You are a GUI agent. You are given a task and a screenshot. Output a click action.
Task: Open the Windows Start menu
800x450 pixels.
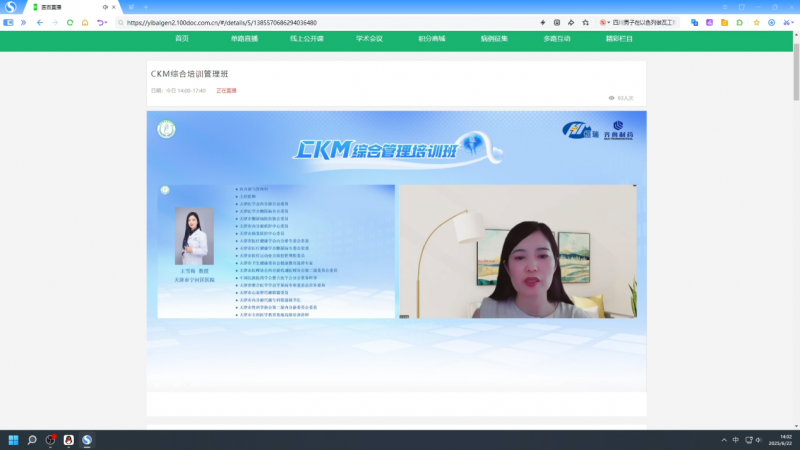click(x=14, y=440)
